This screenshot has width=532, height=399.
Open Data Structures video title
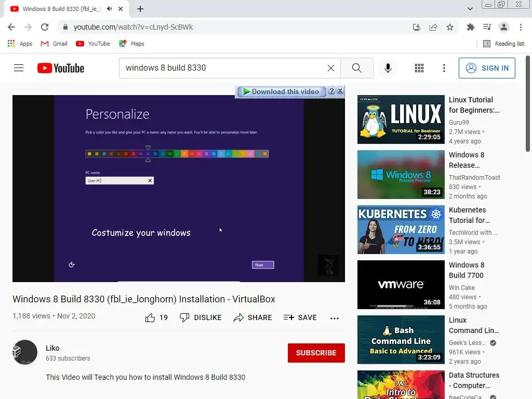474,380
